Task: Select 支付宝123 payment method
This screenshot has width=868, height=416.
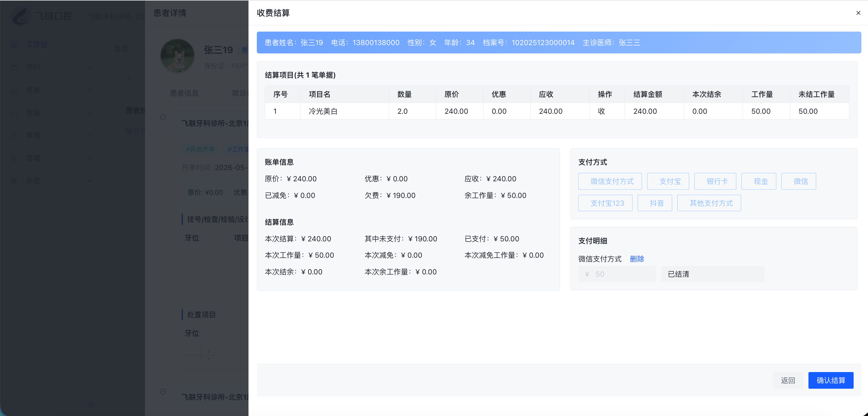Action: pos(605,203)
